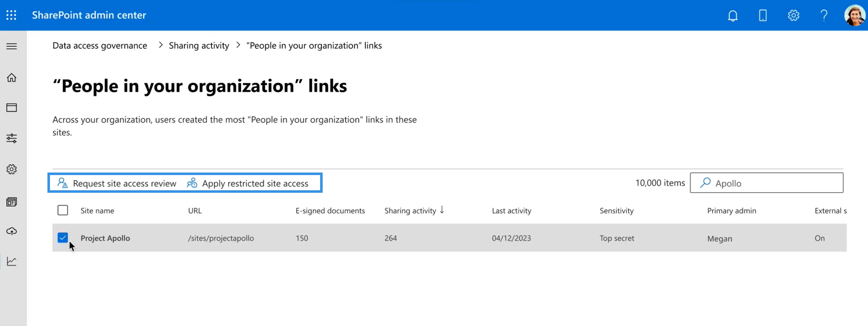Image resolution: width=868 pixels, height=326 pixels.
Task: Select the home icon in left sidebar
Action: point(11,77)
